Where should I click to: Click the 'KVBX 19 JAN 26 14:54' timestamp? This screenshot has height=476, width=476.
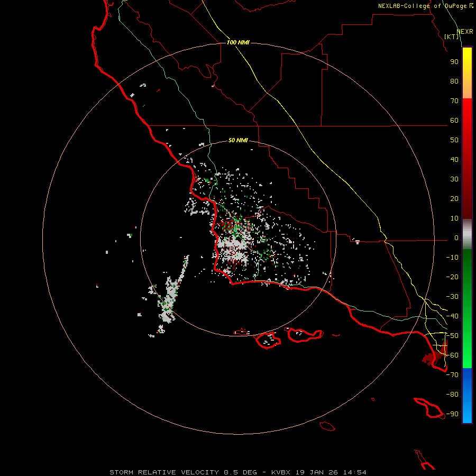click(319, 472)
